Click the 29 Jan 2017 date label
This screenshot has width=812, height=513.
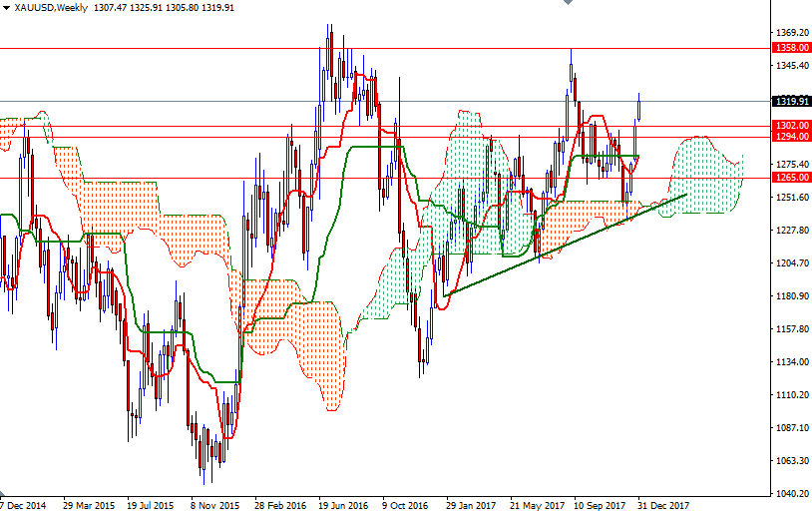pyautogui.click(x=469, y=505)
